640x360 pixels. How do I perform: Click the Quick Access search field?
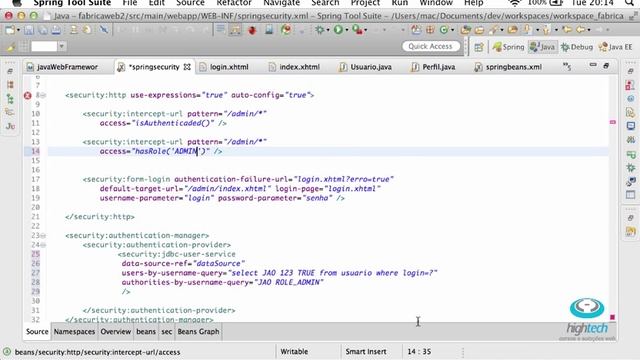431,47
